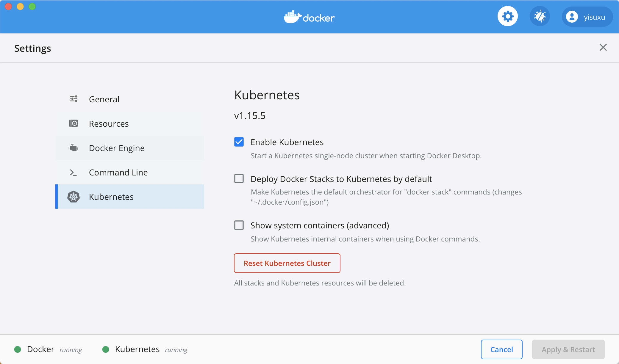Click the Cancel button
This screenshot has width=619, height=364.
click(x=501, y=349)
